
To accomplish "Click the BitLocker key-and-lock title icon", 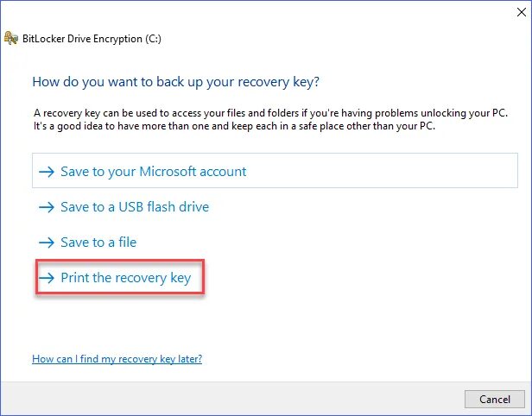I will [x=12, y=38].
